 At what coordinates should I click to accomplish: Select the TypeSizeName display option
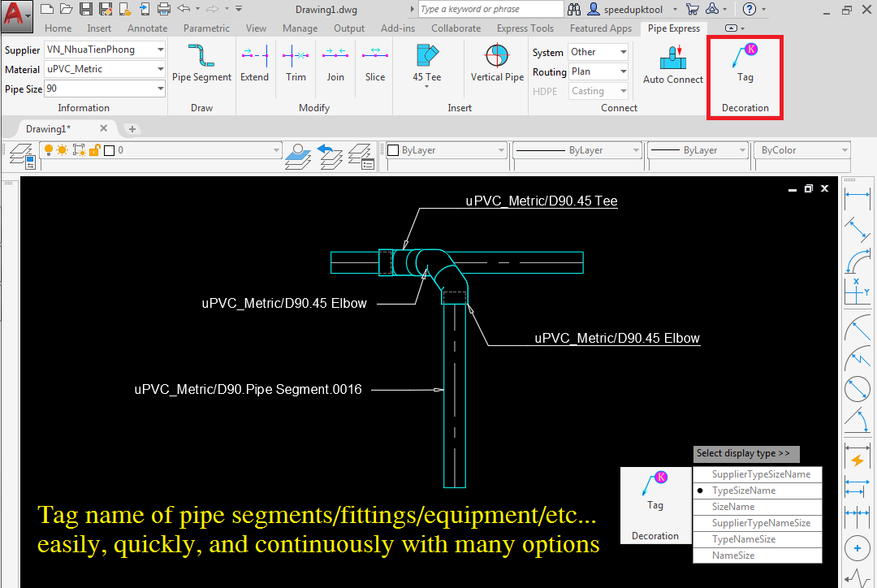pyautogui.click(x=758, y=490)
